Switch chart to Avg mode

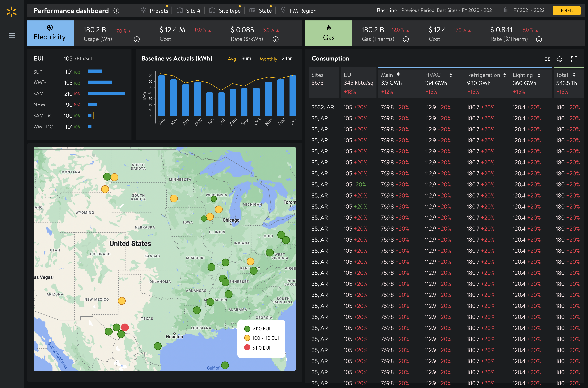pos(232,59)
